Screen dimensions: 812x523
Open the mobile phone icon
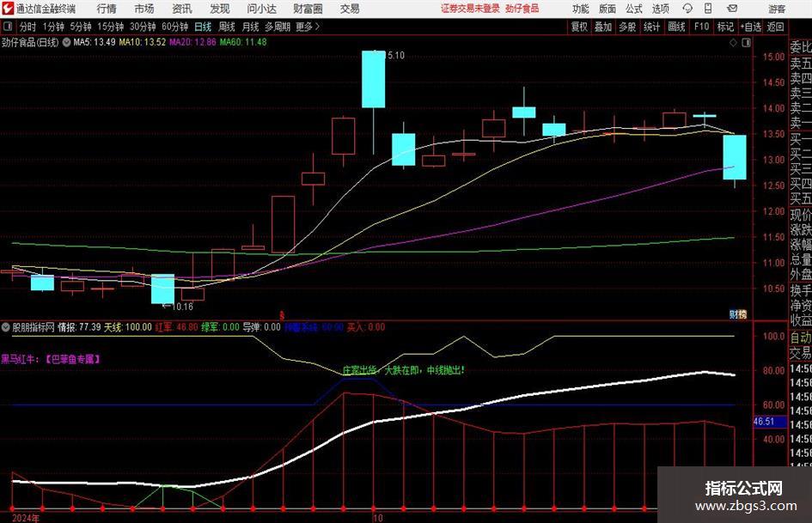[x=708, y=9]
